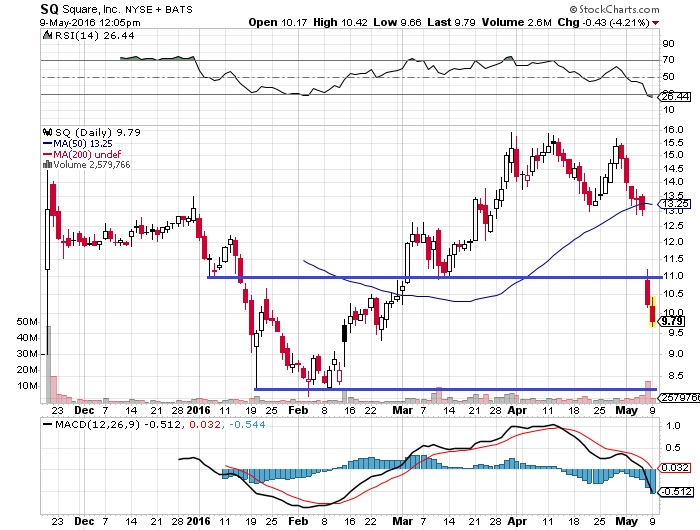700x530 pixels.
Task: Click the NYSE + BATS exchange label
Action: tap(159, 9)
